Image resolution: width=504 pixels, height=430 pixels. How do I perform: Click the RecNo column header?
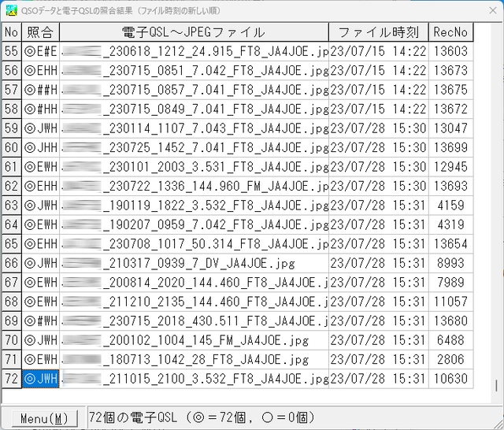450,32
